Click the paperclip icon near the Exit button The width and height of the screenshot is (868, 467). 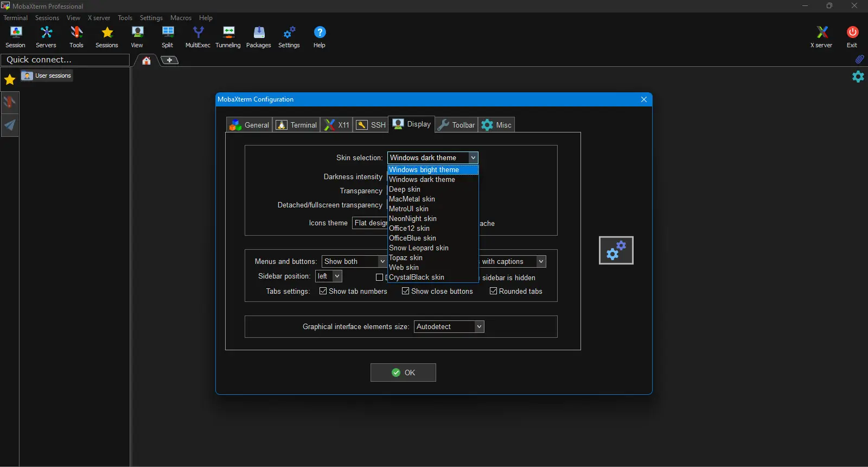click(x=859, y=59)
